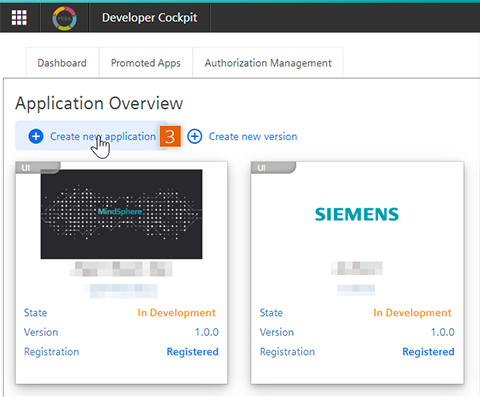Open the MindSphere application thumbnail
Image resolution: width=480 pixels, height=397 pixels.
[x=121, y=214]
